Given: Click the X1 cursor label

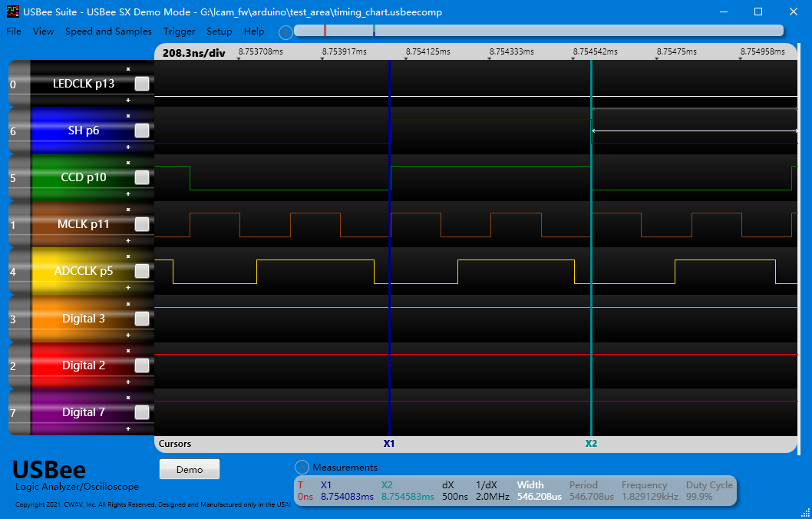Looking at the screenshot, I should click(x=389, y=444).
